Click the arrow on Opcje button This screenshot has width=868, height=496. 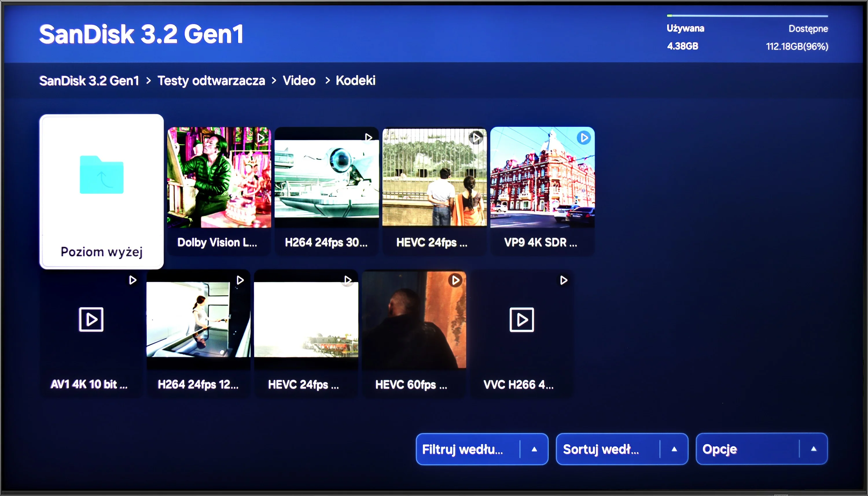click(x=814, y=449)
